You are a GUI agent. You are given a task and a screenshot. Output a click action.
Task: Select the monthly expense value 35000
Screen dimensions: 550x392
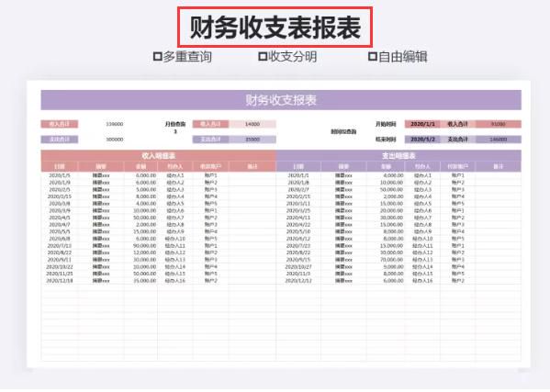(x=253, y=140)
